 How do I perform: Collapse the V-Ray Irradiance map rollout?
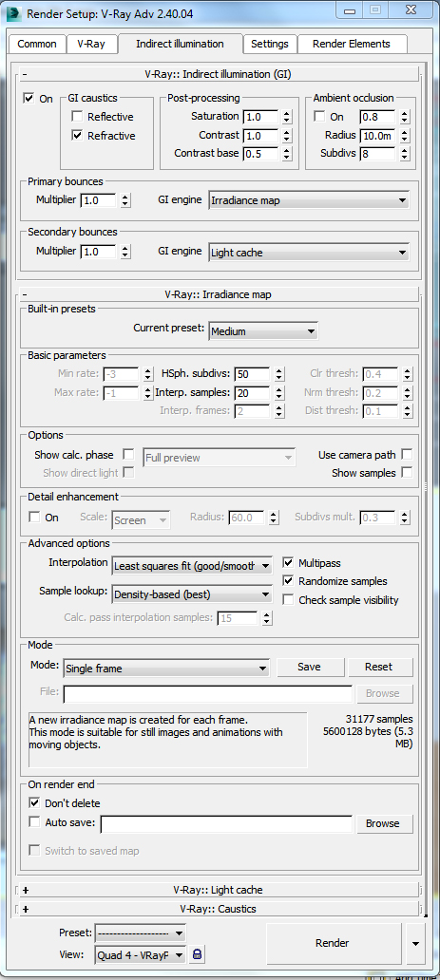(220, 293)
